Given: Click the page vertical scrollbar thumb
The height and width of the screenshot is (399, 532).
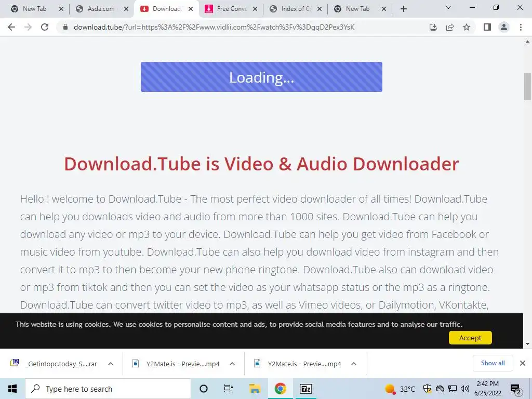Looking at the screenshot, I should (527, 87).
